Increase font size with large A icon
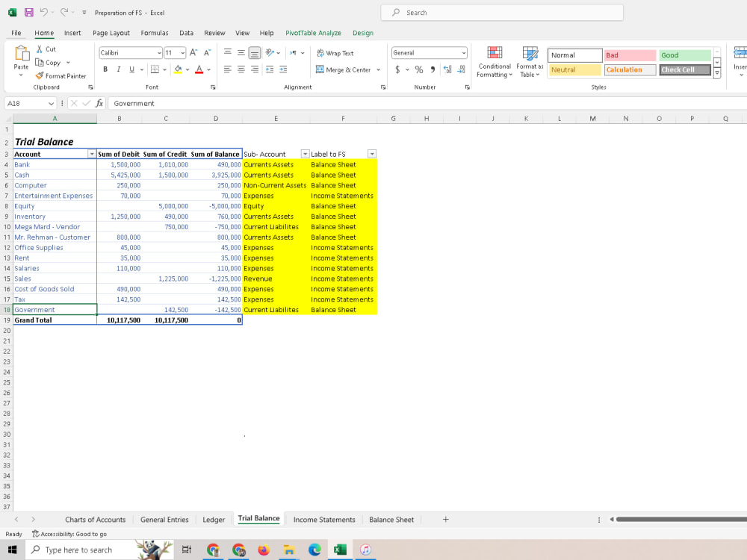 (193, 53)
